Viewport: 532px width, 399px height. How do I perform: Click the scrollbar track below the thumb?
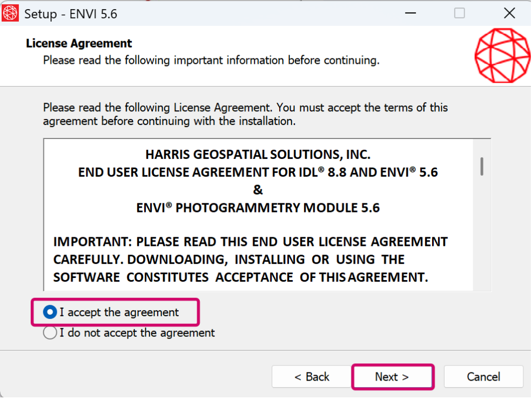(482, 234)
